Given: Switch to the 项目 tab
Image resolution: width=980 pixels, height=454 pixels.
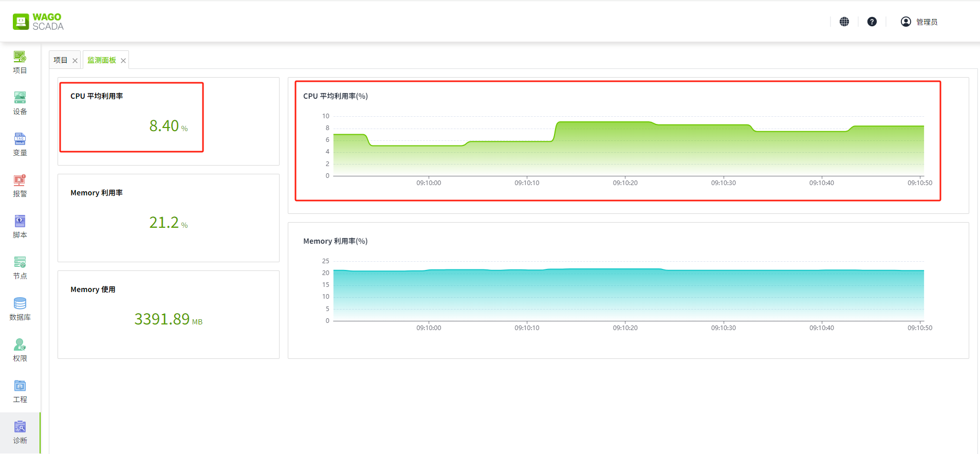Looking at the screenshot, I should [61, 60].
